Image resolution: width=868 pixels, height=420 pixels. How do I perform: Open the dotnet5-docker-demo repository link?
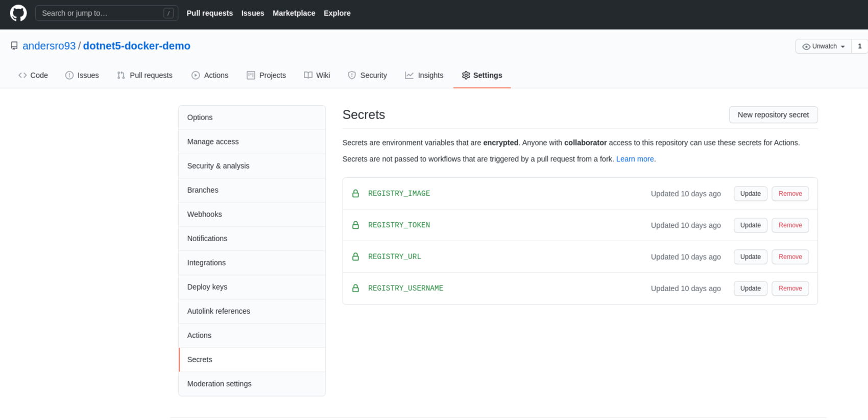tap(137, 46)
